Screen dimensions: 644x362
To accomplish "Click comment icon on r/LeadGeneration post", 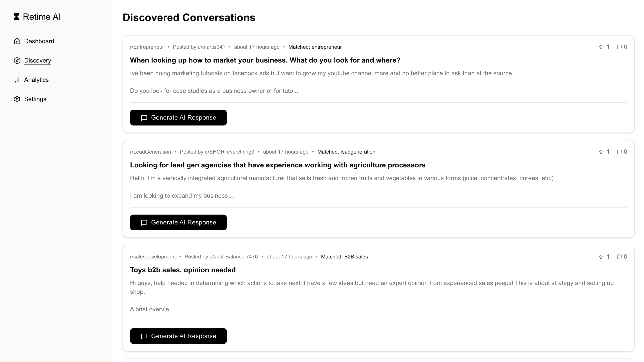I will pyautogui.click(x=619, y=152).
